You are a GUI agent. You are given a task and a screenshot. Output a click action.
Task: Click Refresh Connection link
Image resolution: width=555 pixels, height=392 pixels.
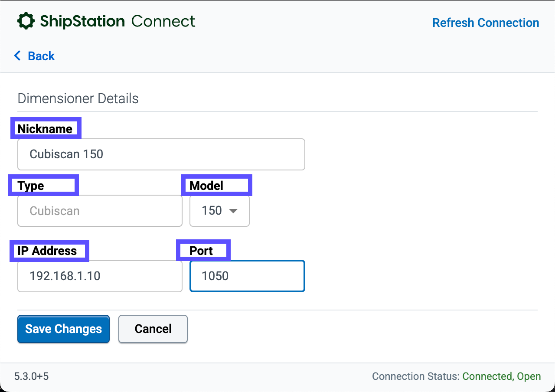pyautogui.click(x=486, y=23)
